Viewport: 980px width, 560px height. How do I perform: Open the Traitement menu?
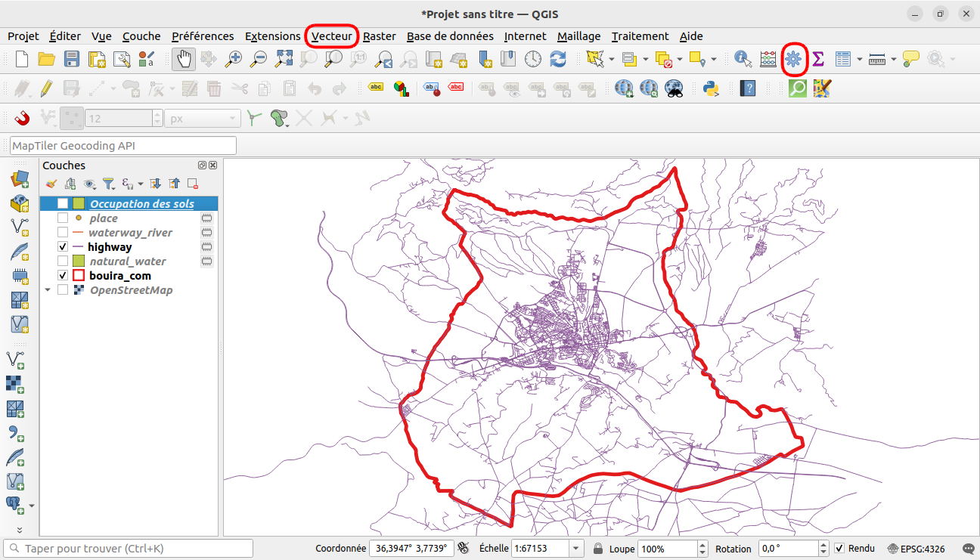coord(640,36)
